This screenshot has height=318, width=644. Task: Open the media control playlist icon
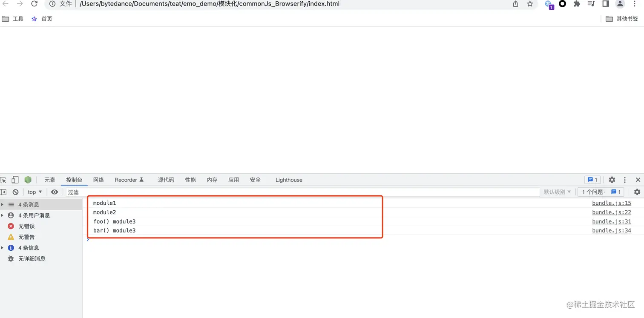pos(591,4)
